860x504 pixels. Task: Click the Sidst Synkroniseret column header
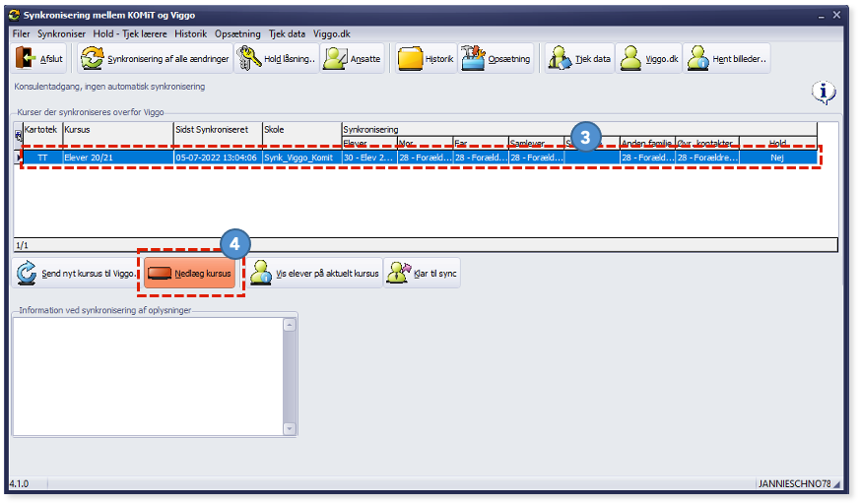coord(218,134)
